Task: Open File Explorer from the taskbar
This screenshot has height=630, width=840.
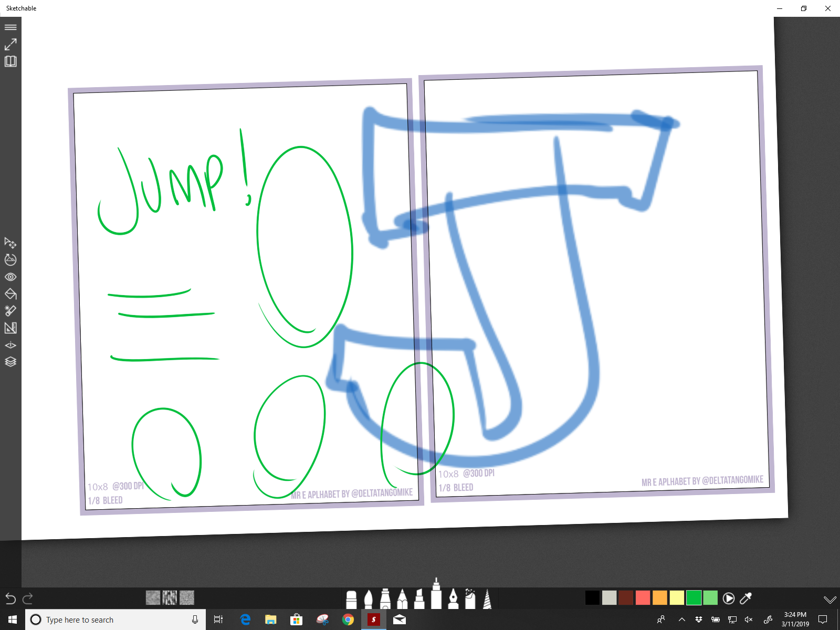Action: [270, 619]
